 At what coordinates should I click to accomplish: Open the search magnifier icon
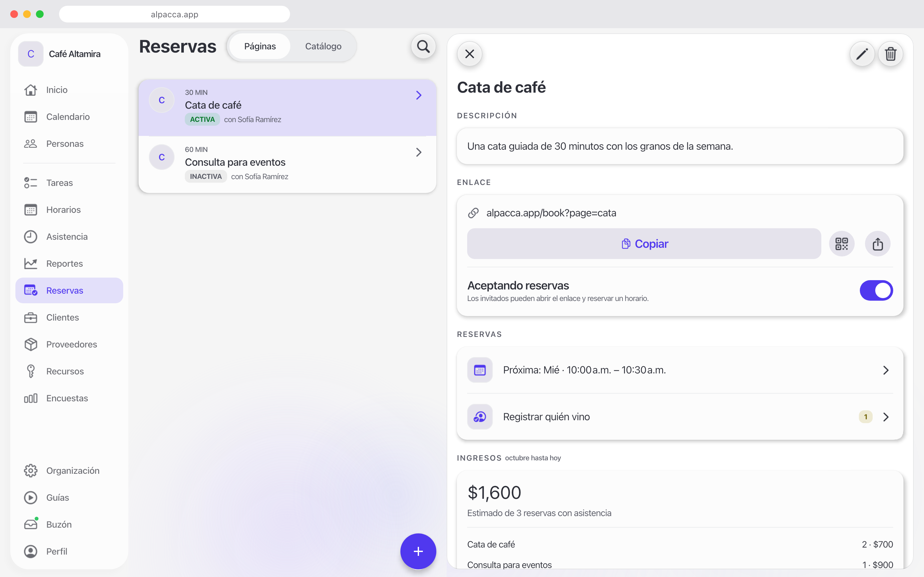423,46
